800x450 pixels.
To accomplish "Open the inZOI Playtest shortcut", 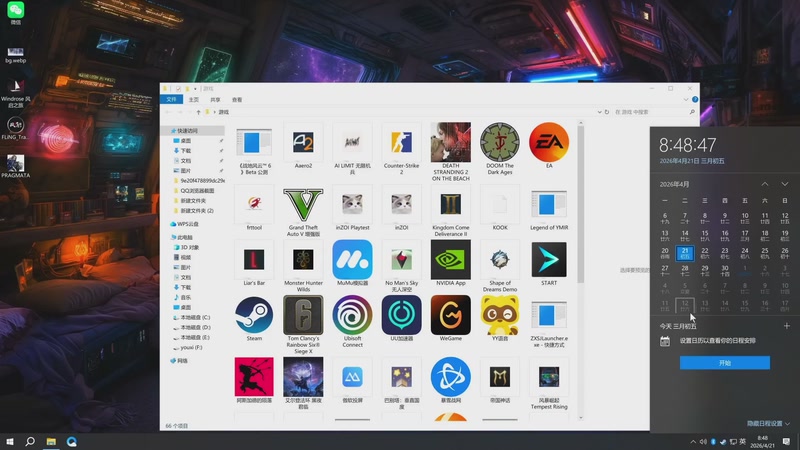I will tap(353, 208).
